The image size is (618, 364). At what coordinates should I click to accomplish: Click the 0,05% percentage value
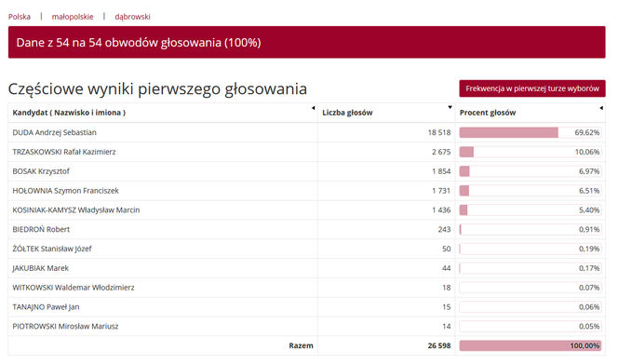pyautogui.click(x=589, y=326)
